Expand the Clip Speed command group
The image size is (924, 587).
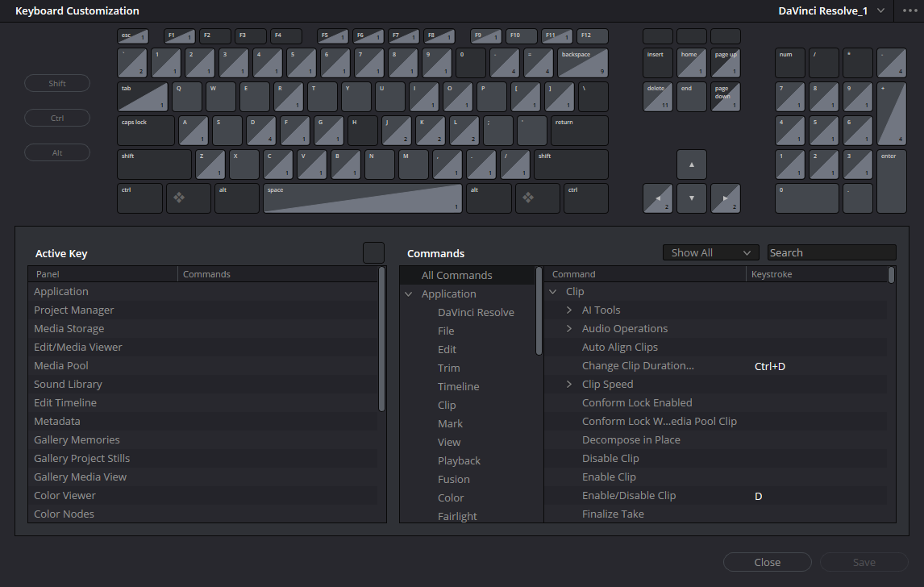click(569, 385)
